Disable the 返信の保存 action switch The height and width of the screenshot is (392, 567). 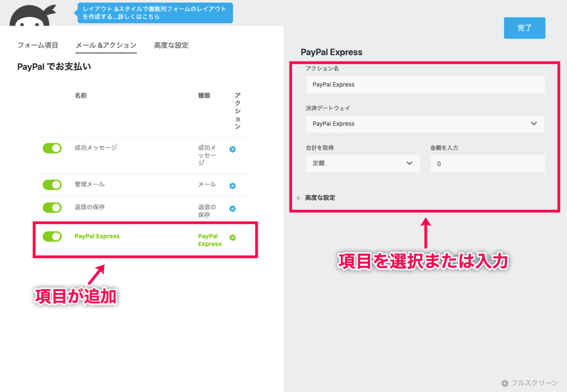coord(52,207)
